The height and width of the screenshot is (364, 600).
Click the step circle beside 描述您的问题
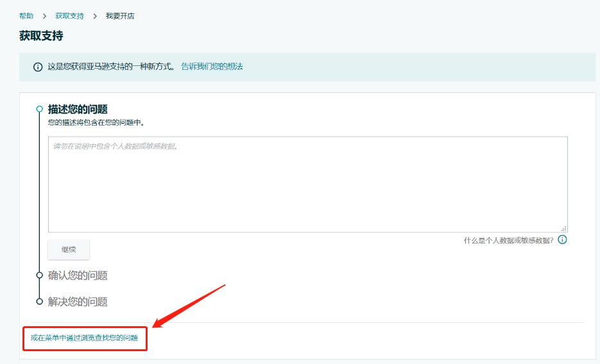pos(39,109)
